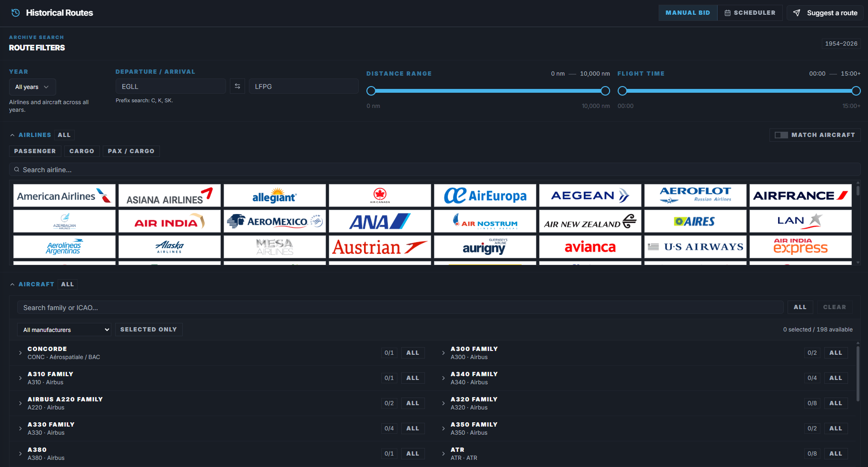Viewport: 868px width, 467px height.
Task: Collapse the Airlines section
Action: [x=12, y=135]
